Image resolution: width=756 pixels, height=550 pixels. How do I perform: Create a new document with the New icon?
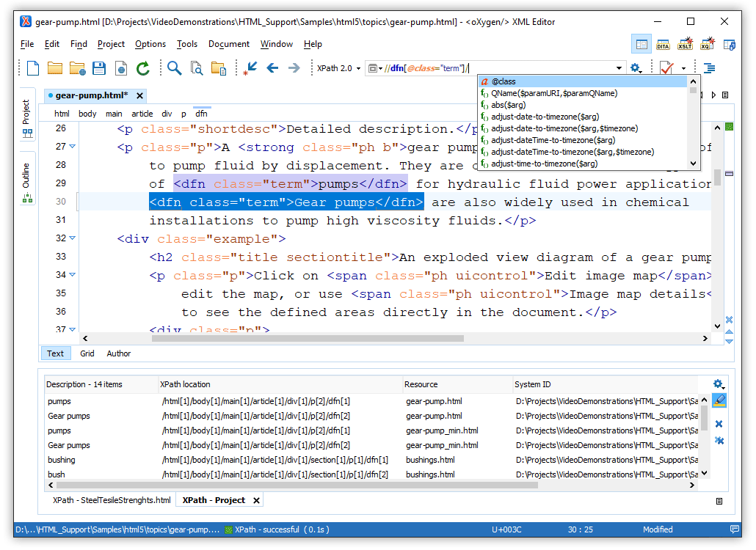coord(33,68)
